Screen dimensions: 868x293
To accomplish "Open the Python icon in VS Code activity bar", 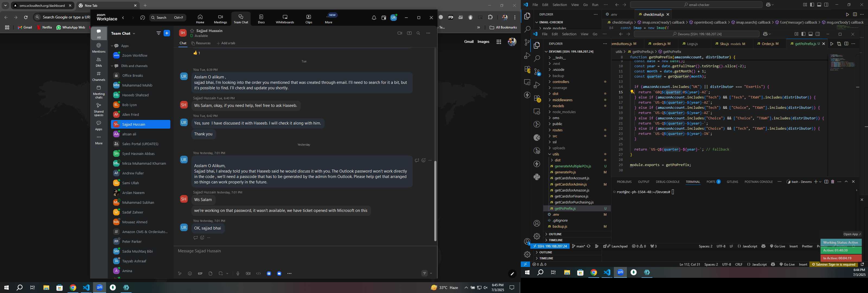I will click(537, 177).
